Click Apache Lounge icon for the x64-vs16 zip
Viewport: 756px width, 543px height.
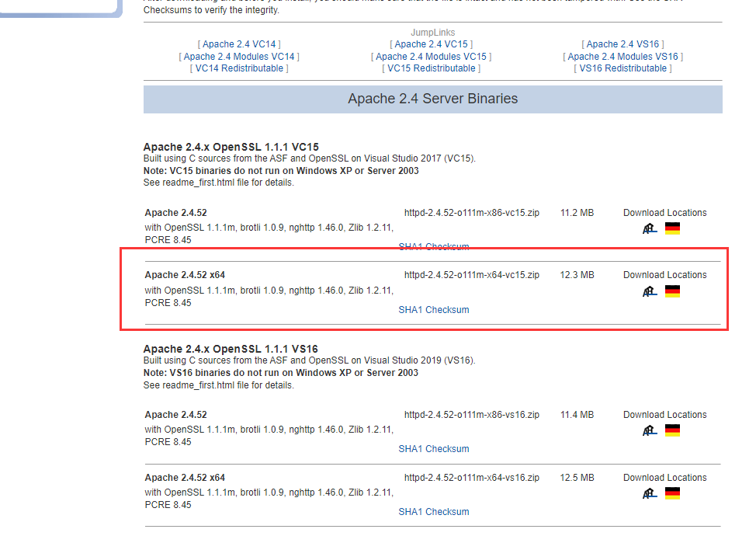pyautogui.click(x=650, y=493)
